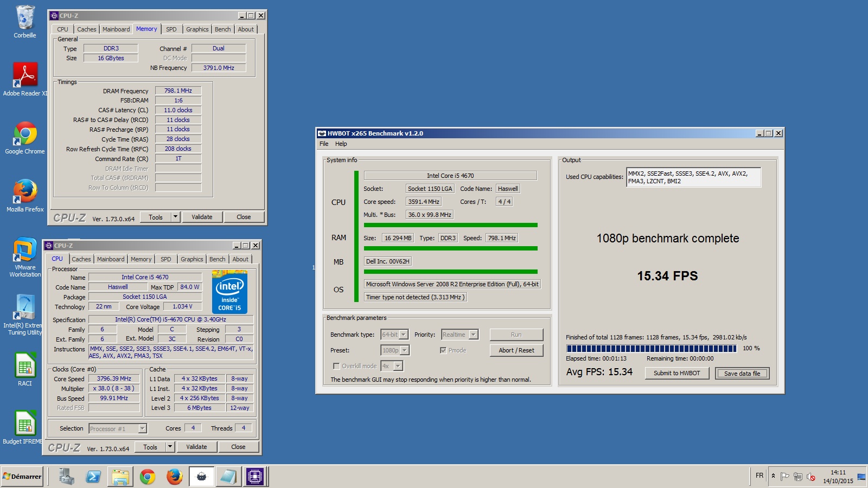Screen dimensions: 868x488
Task: Click the Abort / Reset button
Action: point(516,351)
